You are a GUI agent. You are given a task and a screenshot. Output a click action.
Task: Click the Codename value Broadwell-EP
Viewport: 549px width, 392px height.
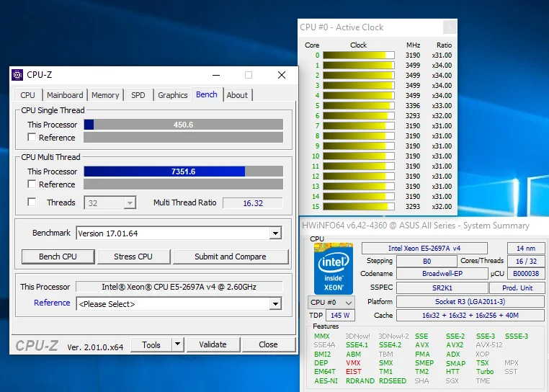coord(442,274)
